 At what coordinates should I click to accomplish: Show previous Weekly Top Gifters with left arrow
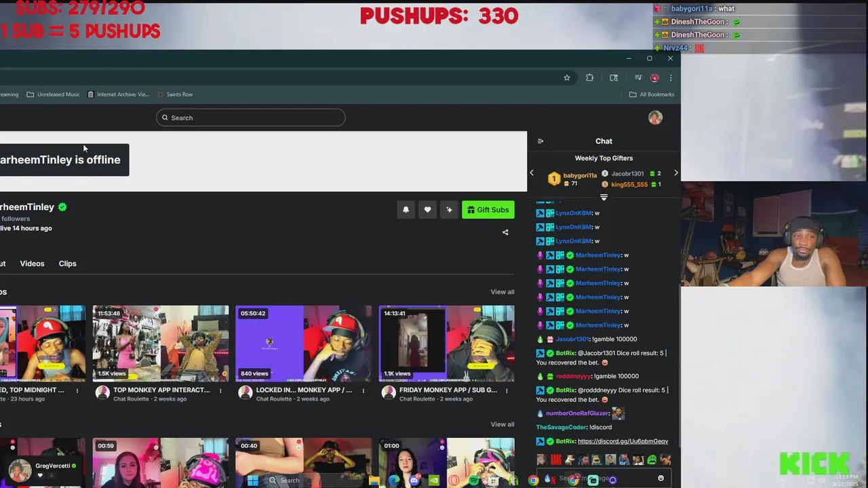532,174
